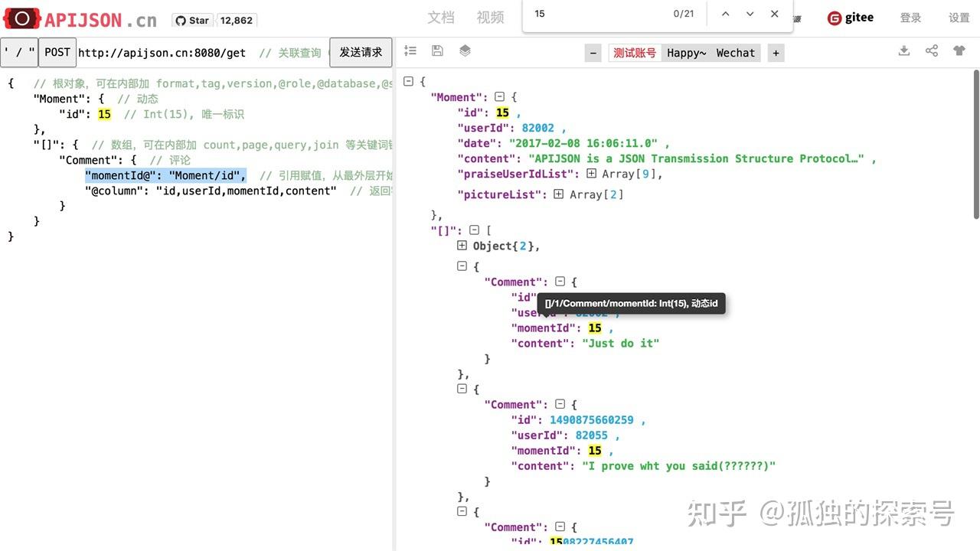This screenshot has width=980, height=551.
Task: Click the T-shirt theme icon
Action: (959, 51)
